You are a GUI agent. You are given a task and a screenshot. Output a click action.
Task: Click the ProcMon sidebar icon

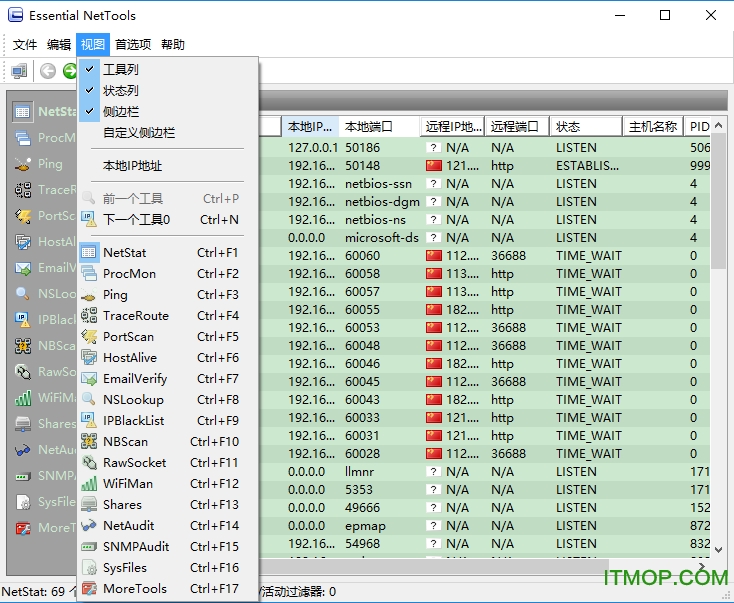(22, 138)
